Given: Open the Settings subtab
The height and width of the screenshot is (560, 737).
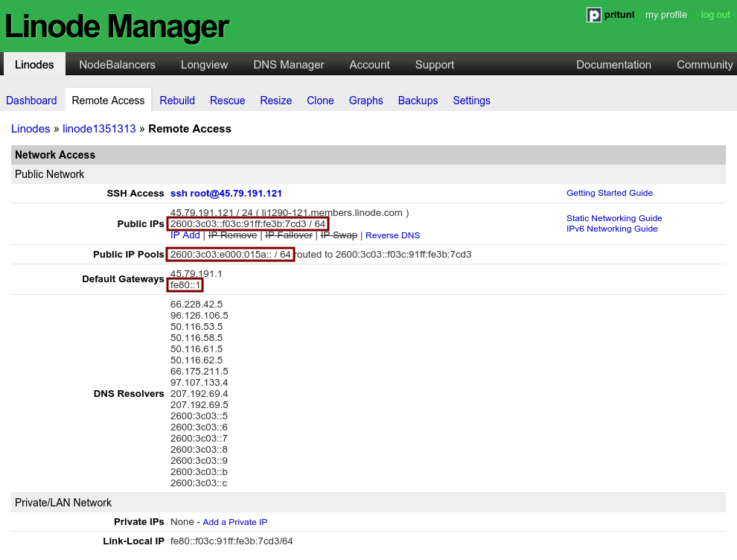Looking at the screenshot, I should point(471,101).
